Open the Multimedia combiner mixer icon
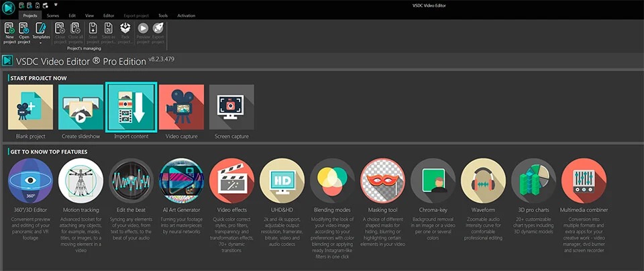This screenshot has height=271, width=644. tap(584, 180)
